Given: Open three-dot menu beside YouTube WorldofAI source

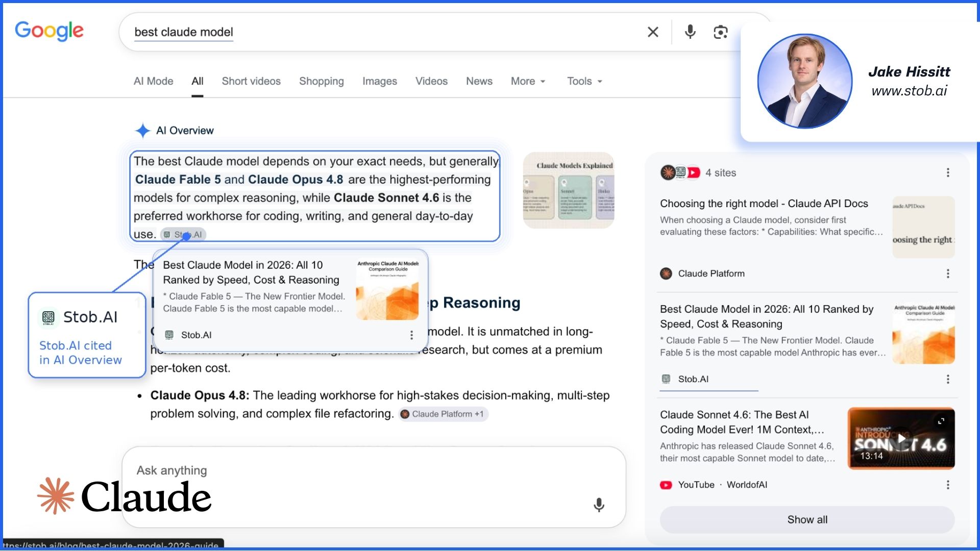Looking at the screenshot, I should click(x=948, y=485).
